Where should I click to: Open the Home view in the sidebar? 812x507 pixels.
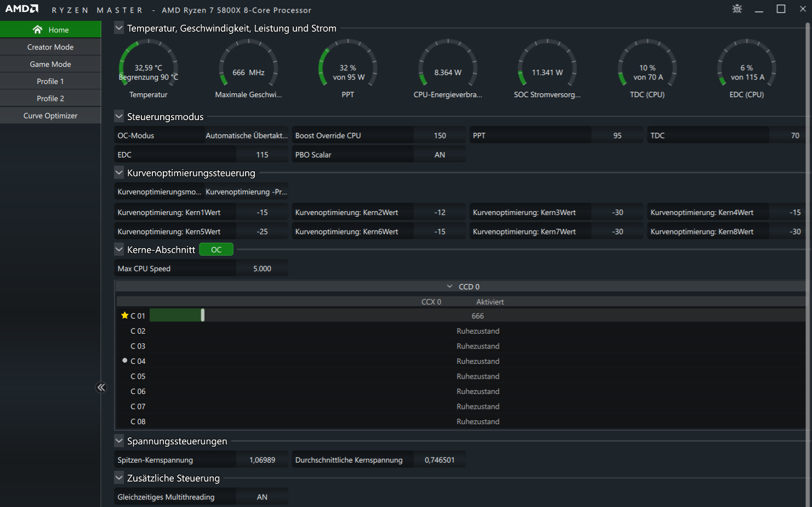(50, 30)
